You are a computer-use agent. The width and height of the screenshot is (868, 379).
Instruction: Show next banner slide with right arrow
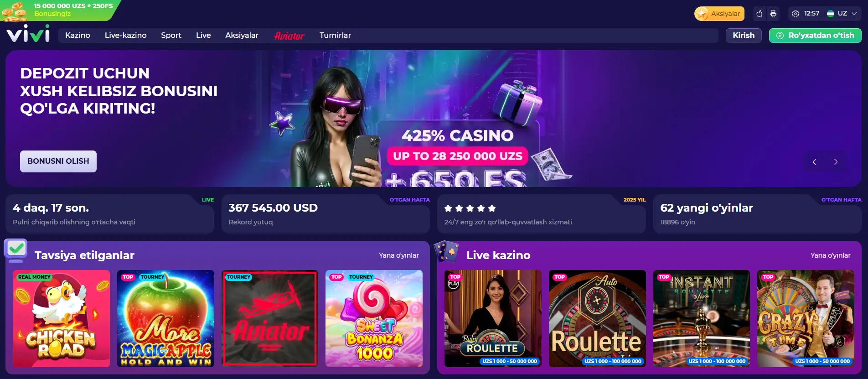(836, 162)
